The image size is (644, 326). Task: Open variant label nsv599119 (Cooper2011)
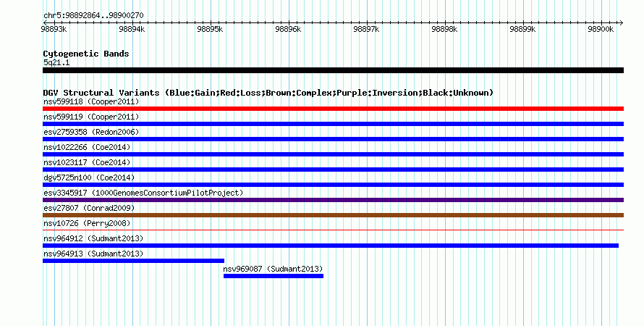(x=91, y=117)
